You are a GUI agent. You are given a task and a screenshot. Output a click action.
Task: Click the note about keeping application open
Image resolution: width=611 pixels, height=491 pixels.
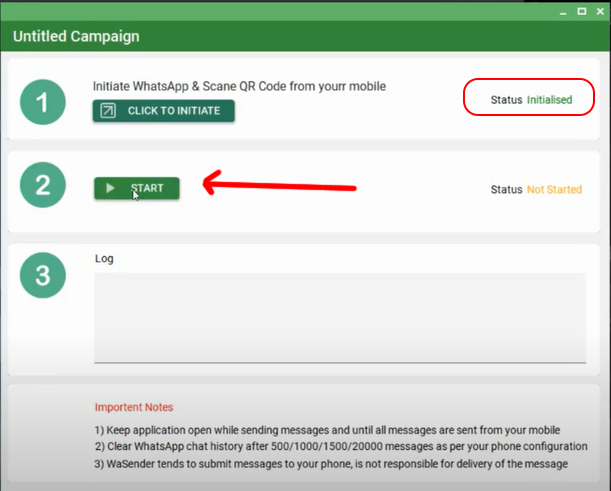pos(328,429)
